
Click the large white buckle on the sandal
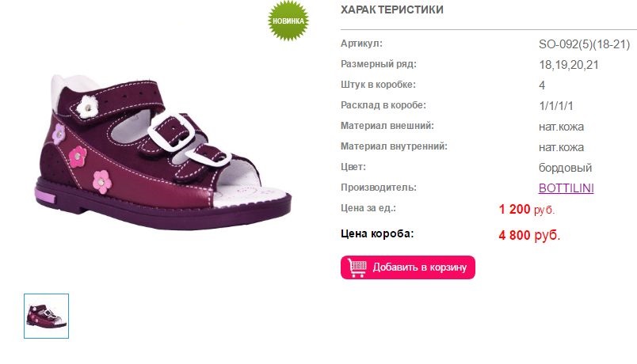[171, 131]
